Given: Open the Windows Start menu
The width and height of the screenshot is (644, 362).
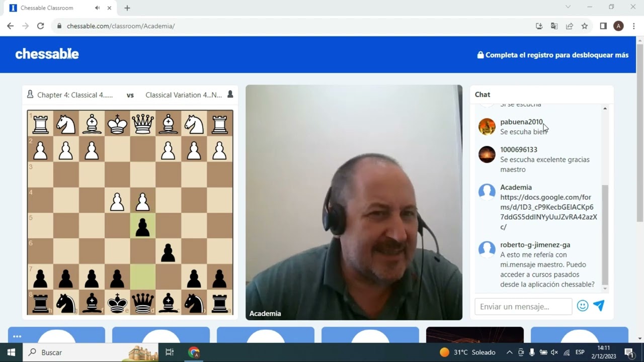Looking at the screenshot, I should tap(11, 352).
